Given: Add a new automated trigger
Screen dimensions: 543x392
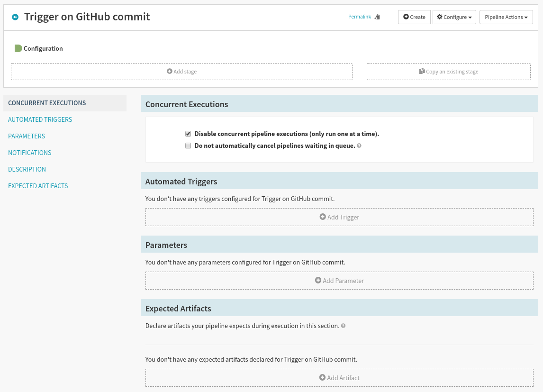Looking at the screenshot, I should coord(339,217).
